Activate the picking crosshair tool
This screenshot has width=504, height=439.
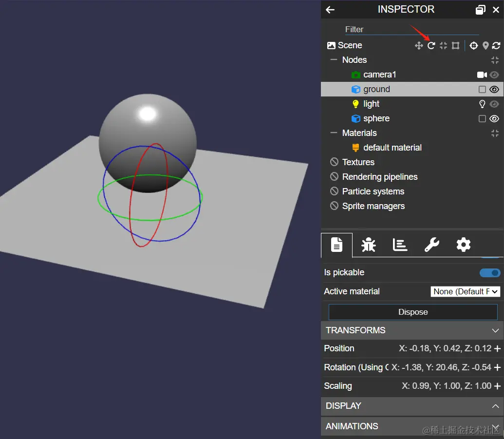click(x=473, y=46)
